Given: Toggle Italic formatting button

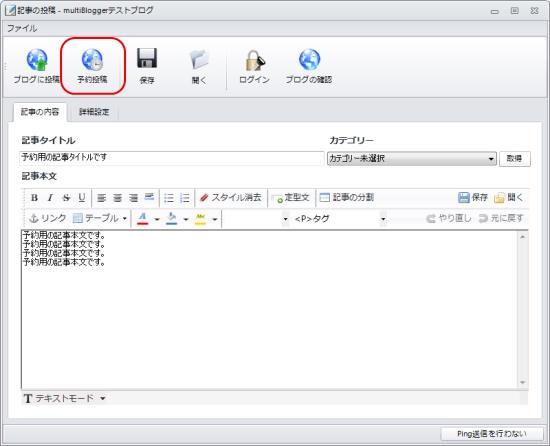Looking at the screenshot, I should (x=50, y=198).
